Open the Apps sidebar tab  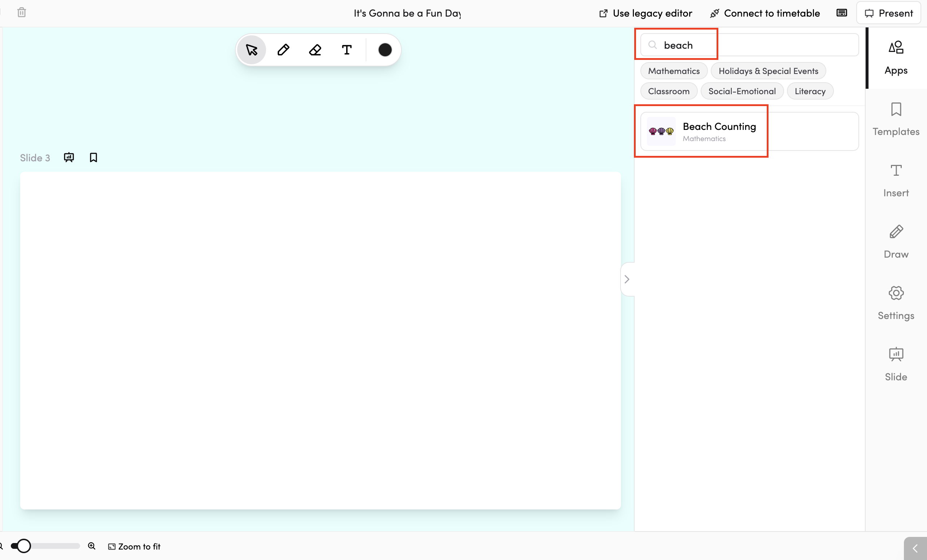pos(896,58)
